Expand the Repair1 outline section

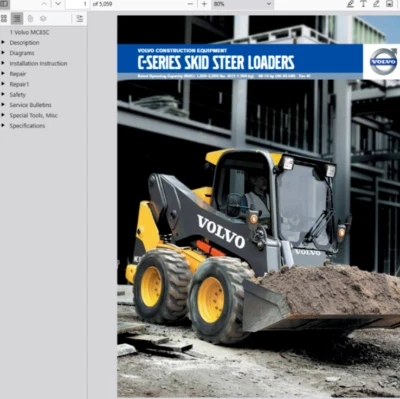point(3,84)
